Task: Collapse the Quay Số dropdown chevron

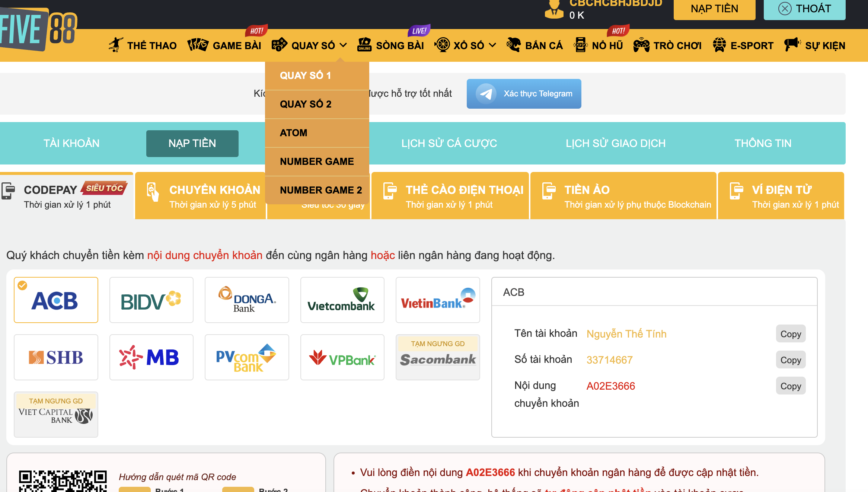Action: [343, 45]
